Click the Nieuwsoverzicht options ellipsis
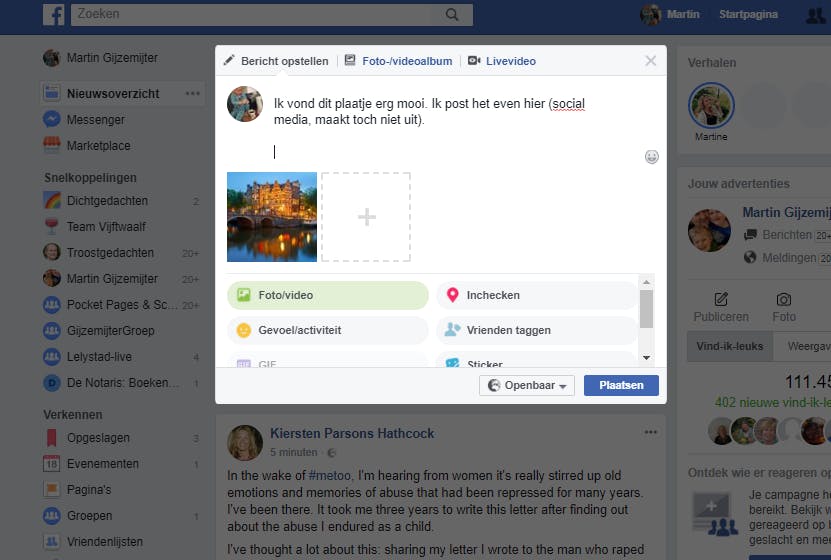 [192, 94]
